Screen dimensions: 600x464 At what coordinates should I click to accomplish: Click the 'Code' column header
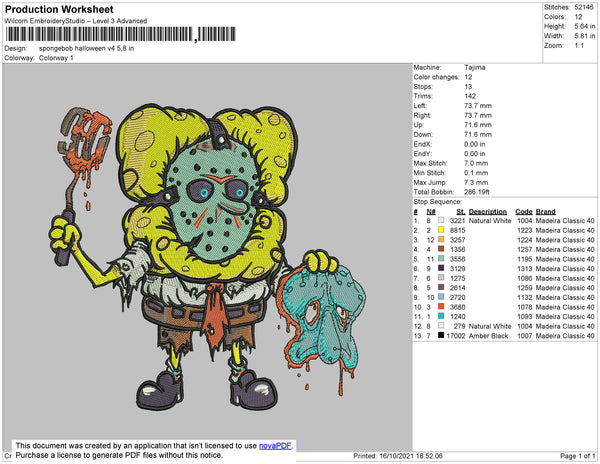click(524, 212)
